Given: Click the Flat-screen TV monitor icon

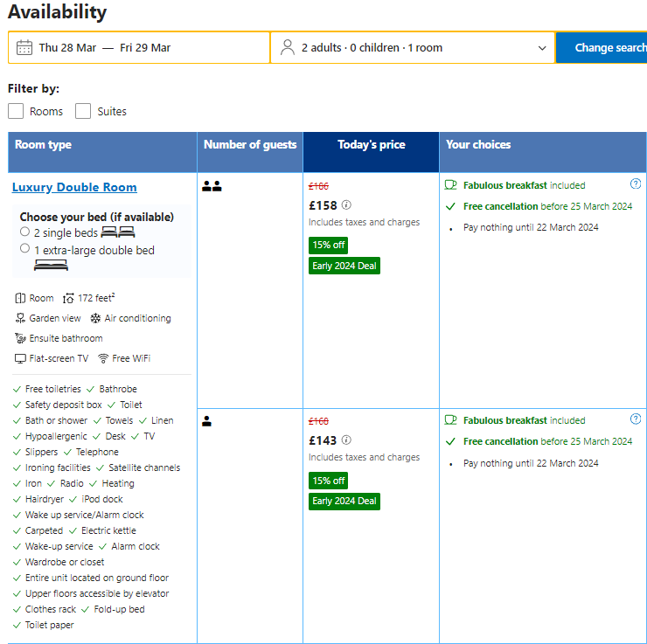Looking at the screenshot, I should point(20,358).
